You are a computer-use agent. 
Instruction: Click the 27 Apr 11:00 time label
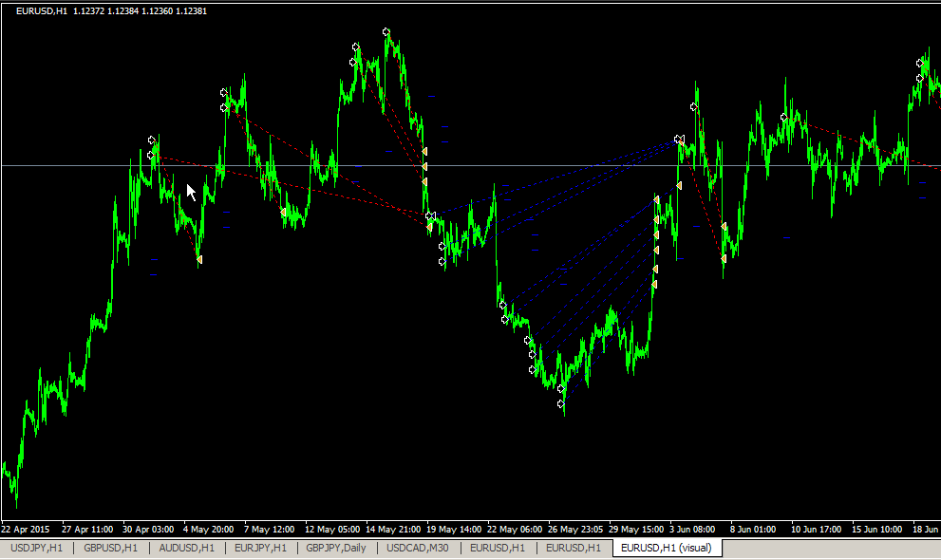click(87, 530)
